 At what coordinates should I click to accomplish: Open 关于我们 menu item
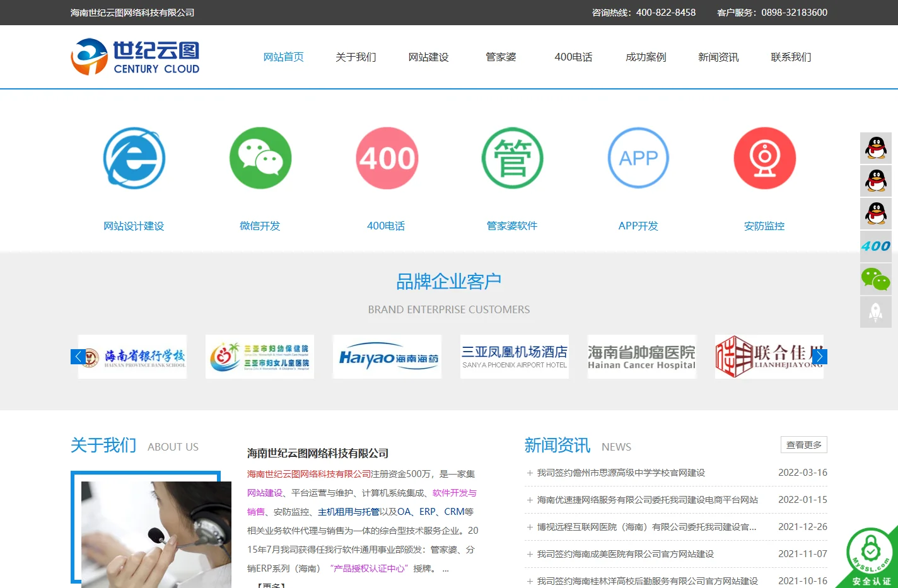click(356, 57)
